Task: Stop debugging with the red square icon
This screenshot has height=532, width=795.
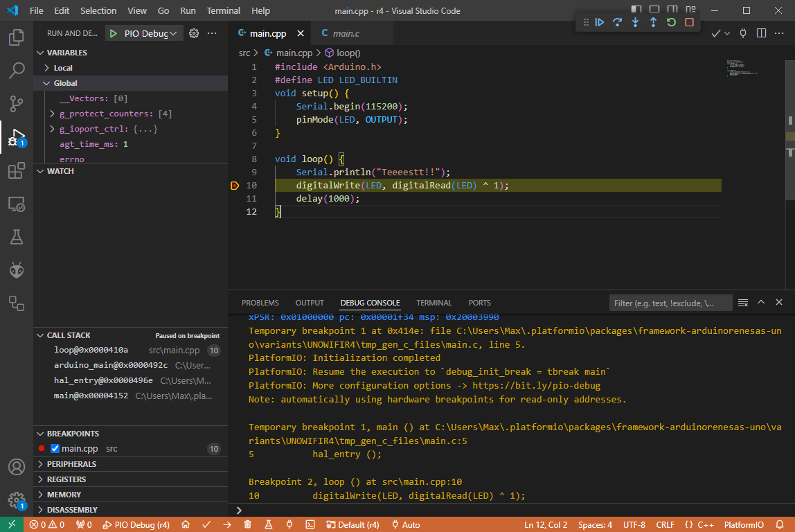Action: tap(689, 22)
